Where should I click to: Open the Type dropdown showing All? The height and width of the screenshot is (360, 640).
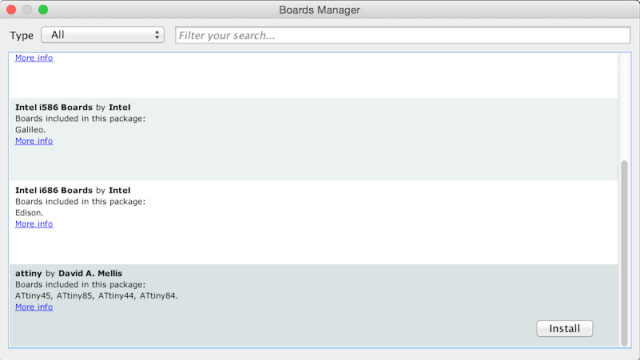coord(102,35)
